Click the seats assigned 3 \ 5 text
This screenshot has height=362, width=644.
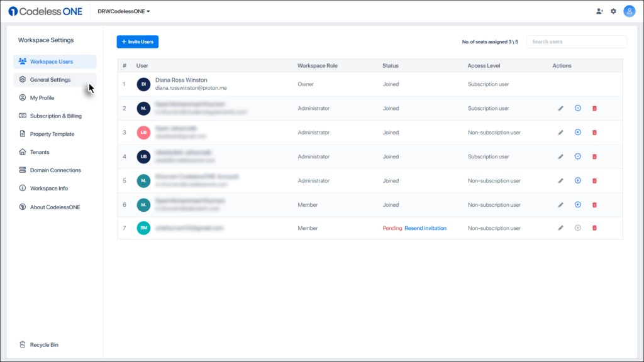(490, 42)
